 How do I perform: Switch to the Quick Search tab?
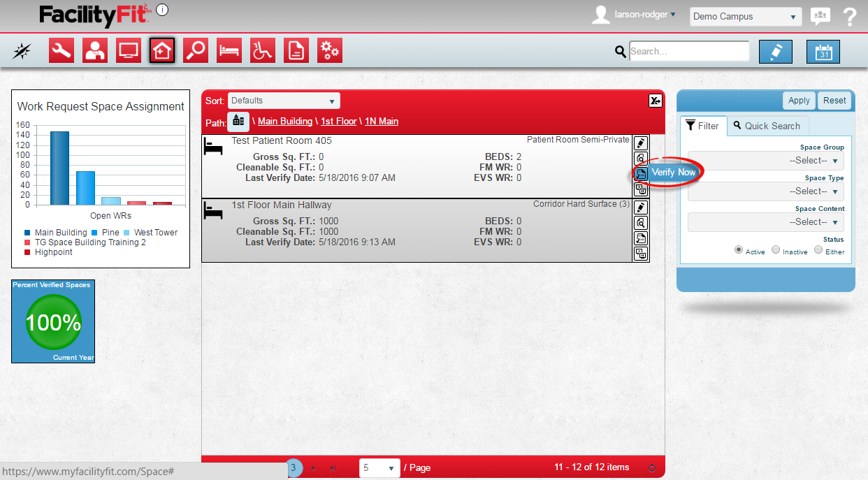(767, 126)
